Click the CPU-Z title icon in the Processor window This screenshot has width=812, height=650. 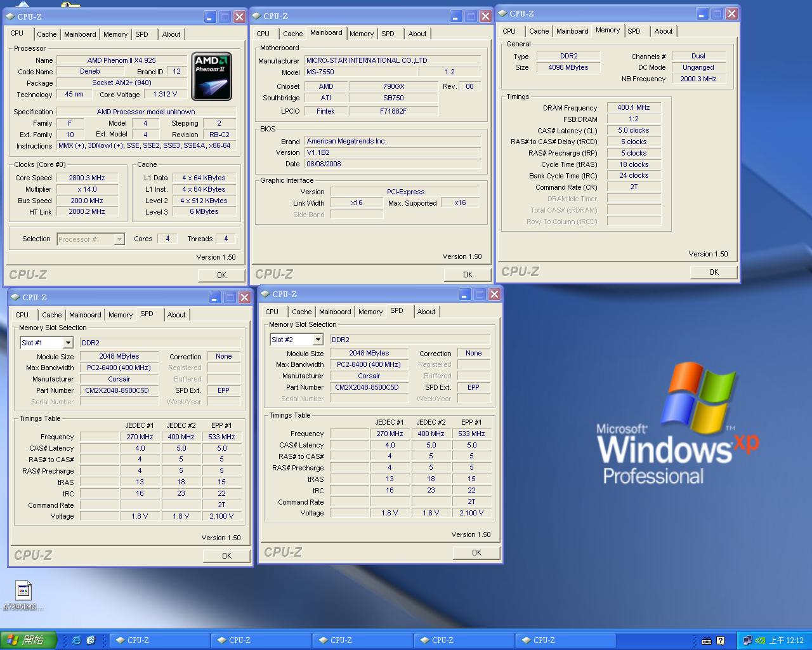coord(10,17)
